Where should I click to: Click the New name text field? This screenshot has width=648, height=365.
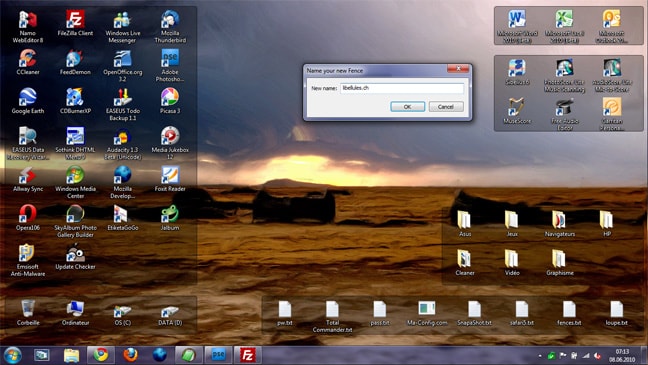pyautogui.click(x=402, y=88)
